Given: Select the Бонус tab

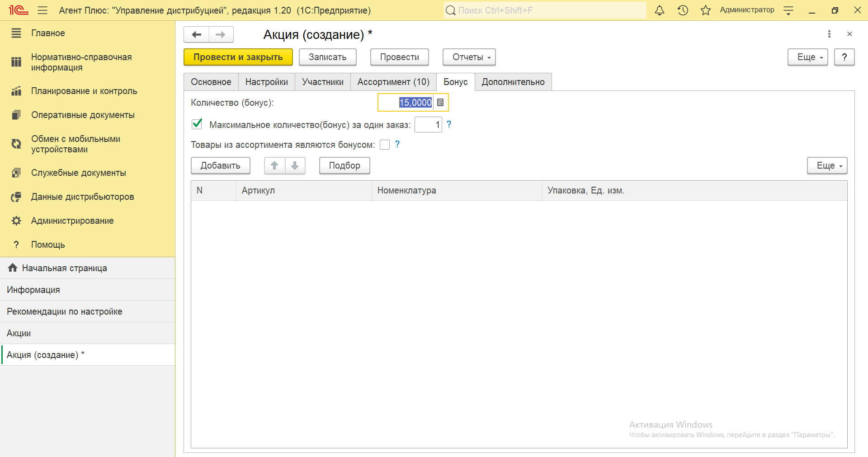Looking at the screenshot, I should tap(456, 82).
